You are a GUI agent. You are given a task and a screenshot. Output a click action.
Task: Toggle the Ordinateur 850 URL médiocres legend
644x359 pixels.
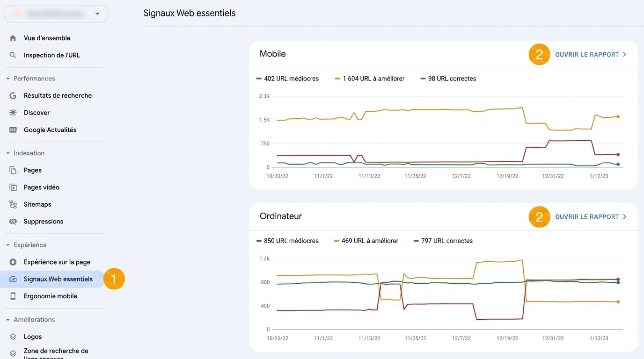[x=287, y=241]
